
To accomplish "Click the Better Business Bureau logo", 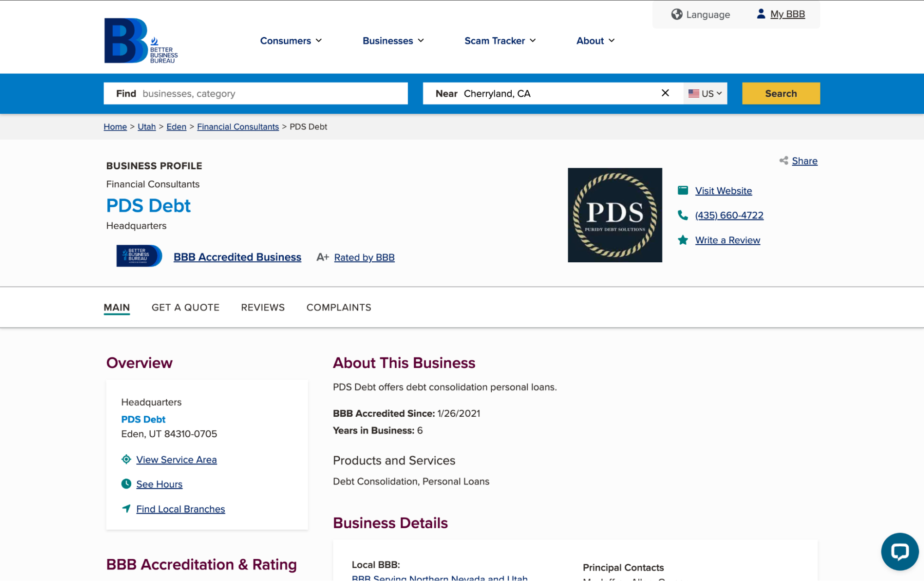I will pyautogui.click(x=141, y=41).
